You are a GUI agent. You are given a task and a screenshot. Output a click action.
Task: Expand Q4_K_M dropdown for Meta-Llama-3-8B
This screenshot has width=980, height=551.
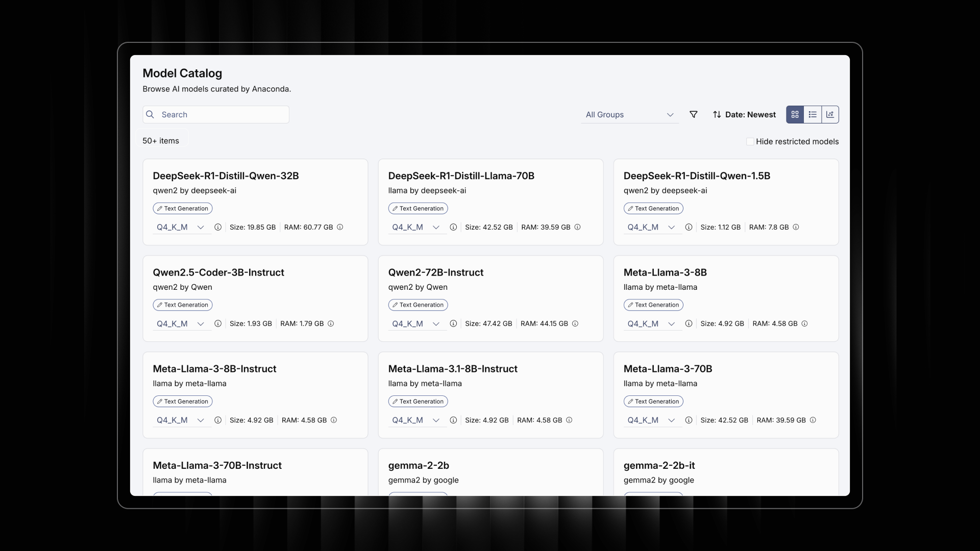click(x=652, y=323)
